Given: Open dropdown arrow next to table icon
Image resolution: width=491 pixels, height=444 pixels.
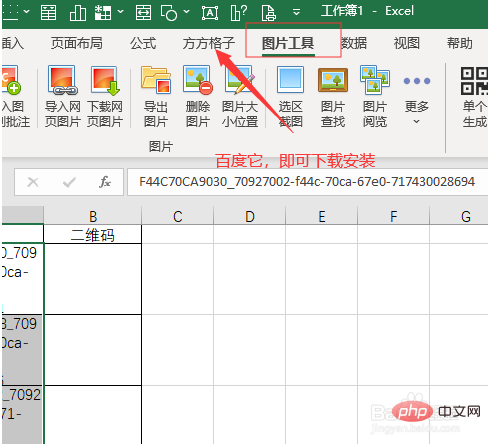Looking at the screenshot, I should (x=120, y=12).
